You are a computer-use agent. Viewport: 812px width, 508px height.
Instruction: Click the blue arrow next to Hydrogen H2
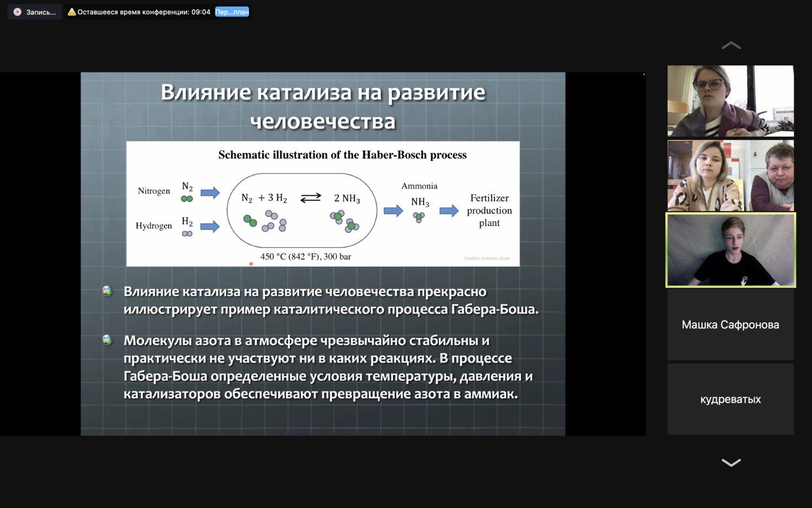coord(210,226)
